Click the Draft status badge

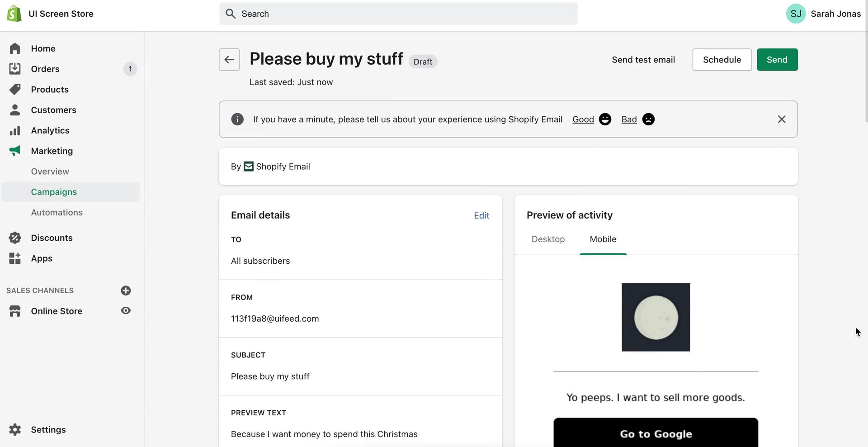coord(423,62)
